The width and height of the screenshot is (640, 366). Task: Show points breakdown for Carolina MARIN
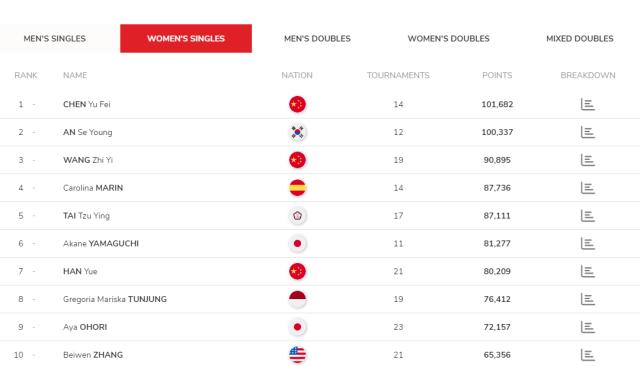[x=587, y=188]
